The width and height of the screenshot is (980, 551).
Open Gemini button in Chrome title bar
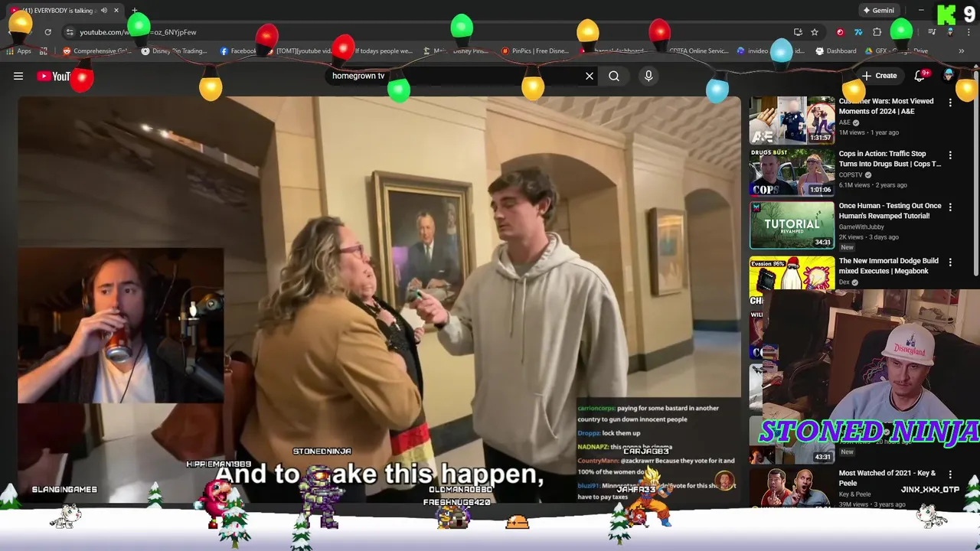coord(878,11)
